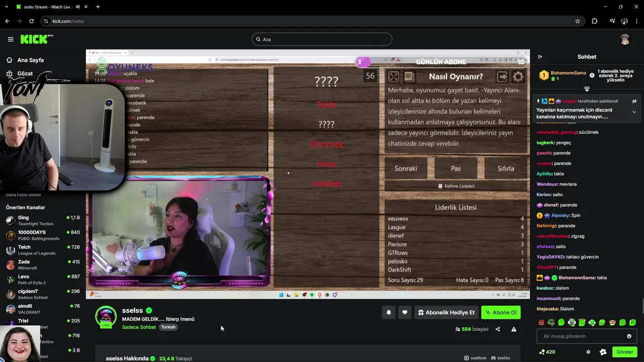
Task: Click the Telch Minecraft-row Zade avatar
Action: click(11, 264)
